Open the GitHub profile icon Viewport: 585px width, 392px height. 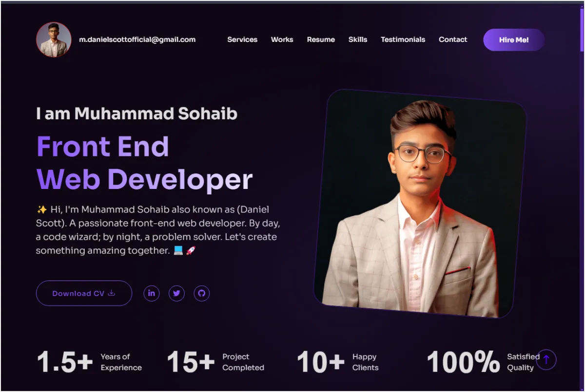[202, 293]
